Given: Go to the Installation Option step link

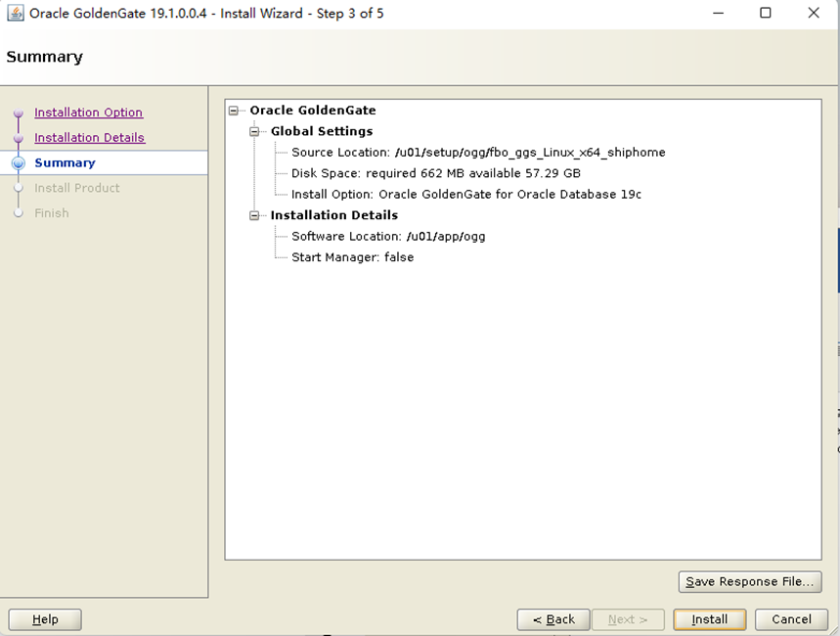Looking at the screenshot, I should tap(88, 113).
